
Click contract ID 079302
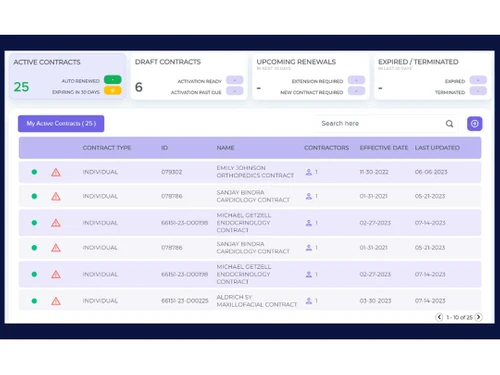172,172
